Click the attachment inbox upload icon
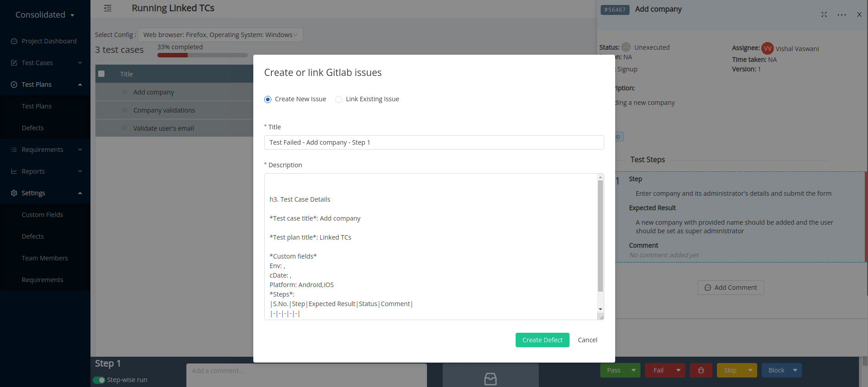The height and width of the screenshot is (387, 868). click(491, 378)
